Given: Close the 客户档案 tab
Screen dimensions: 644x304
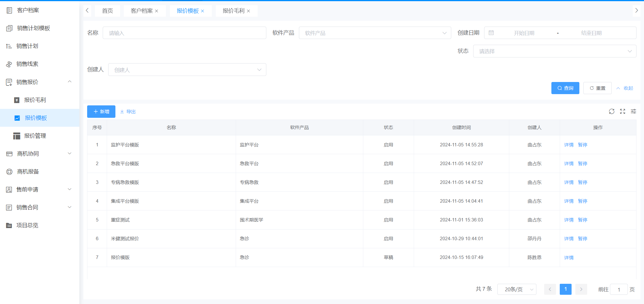Looking at the screenshot, I should [x=157, y=11].
